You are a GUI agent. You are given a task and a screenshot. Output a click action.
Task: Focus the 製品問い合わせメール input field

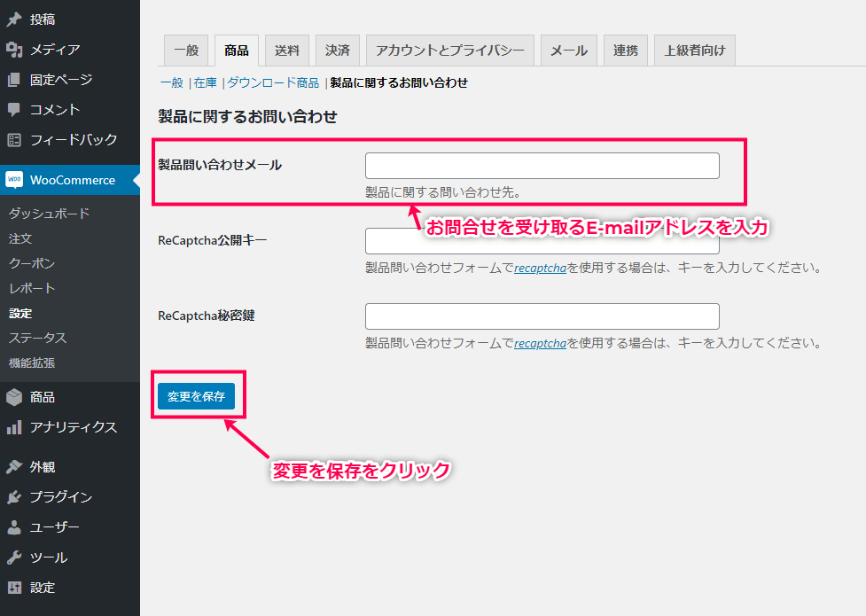[x=542, y=166]
